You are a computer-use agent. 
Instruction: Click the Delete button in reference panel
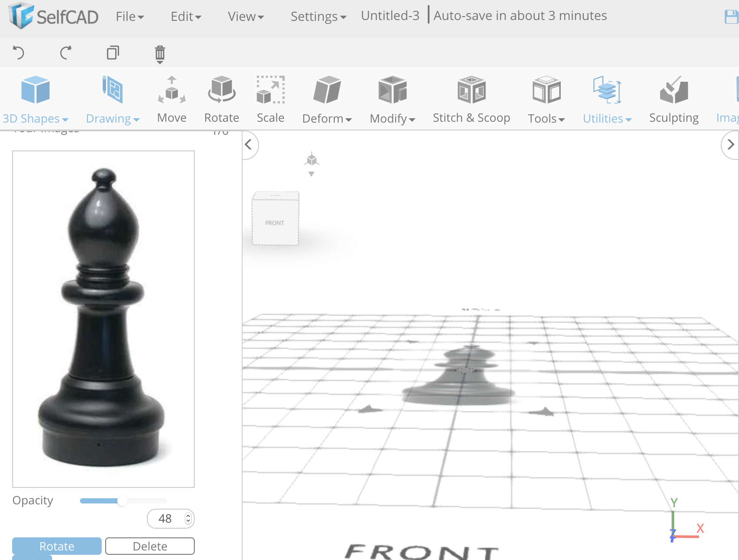(150, 546)
